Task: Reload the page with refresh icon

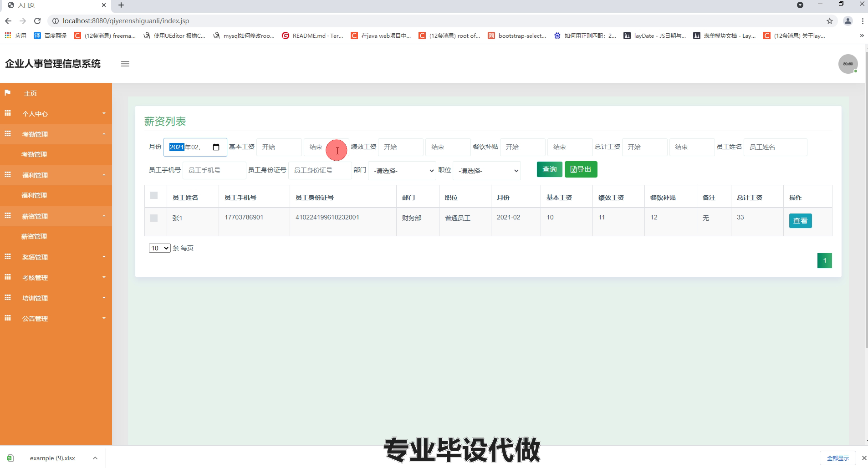Action: click(37, 21)
